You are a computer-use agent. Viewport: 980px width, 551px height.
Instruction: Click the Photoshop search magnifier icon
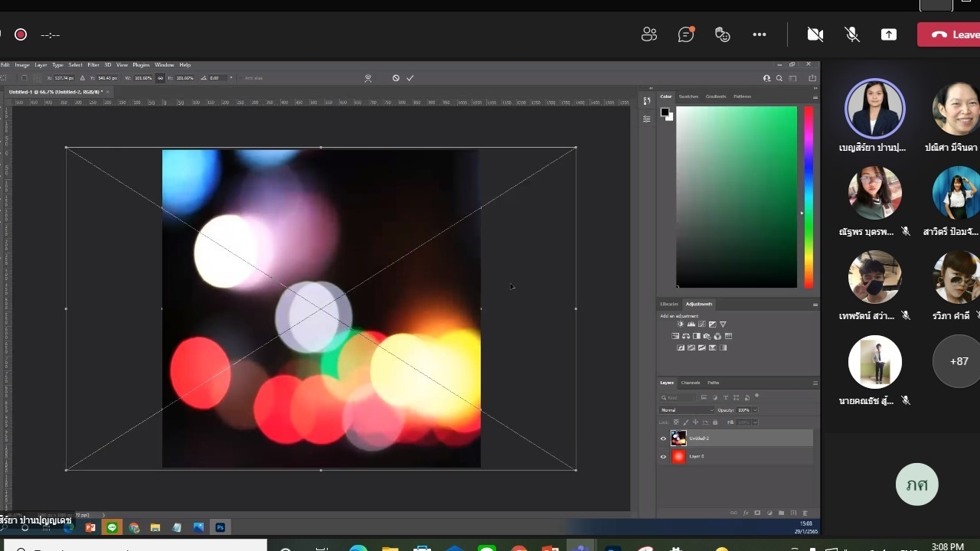pos(779,78)
